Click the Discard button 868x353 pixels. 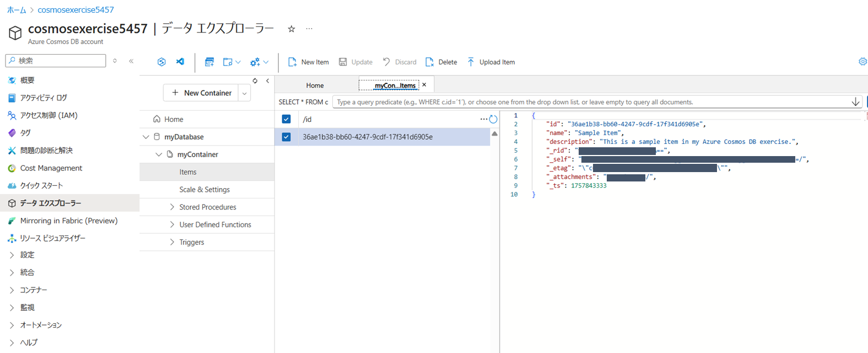(x=400, y=62)
